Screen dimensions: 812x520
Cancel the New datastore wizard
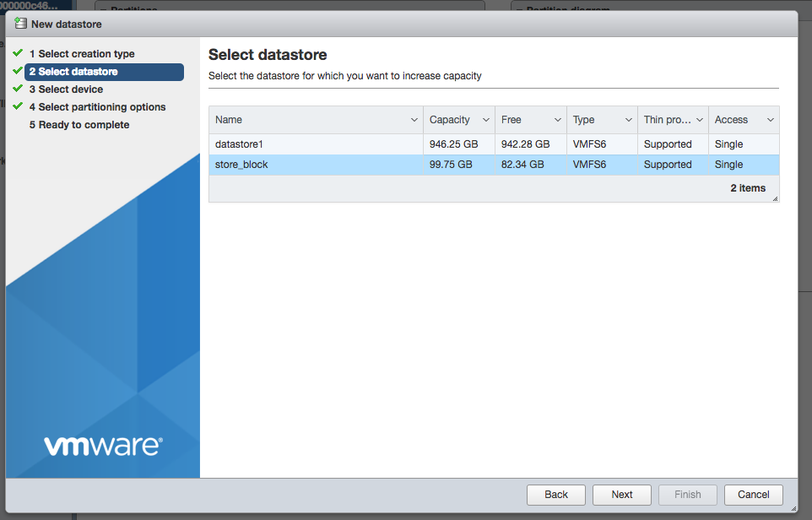pos(754,495)
